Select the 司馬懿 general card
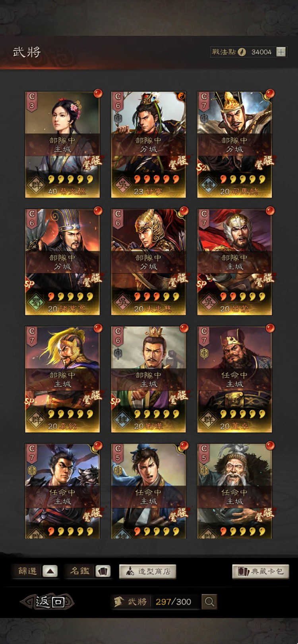 click(x=234, y=144)
